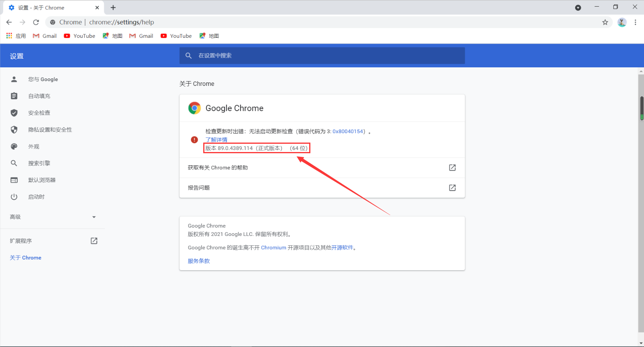Click the address bar URL
Screen dimensions: 644x347
pos(121,22)
